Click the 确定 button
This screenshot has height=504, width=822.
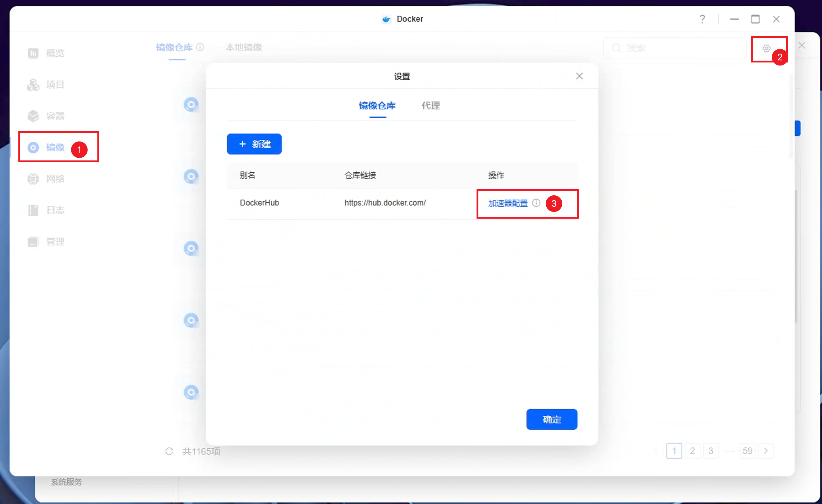(552, 419)
